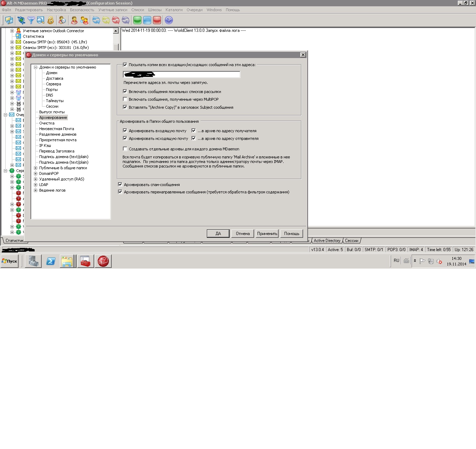Open the file explorer taskbar icon
The image size is (476, 449).
67,261
